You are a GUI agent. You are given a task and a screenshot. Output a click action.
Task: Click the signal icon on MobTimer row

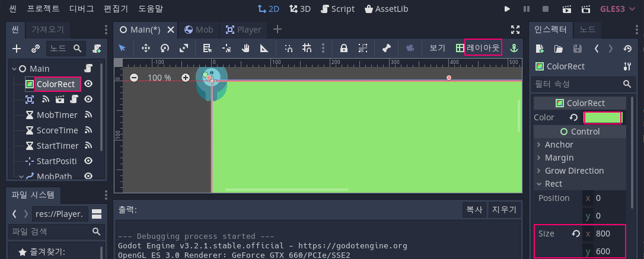[88, 115]
